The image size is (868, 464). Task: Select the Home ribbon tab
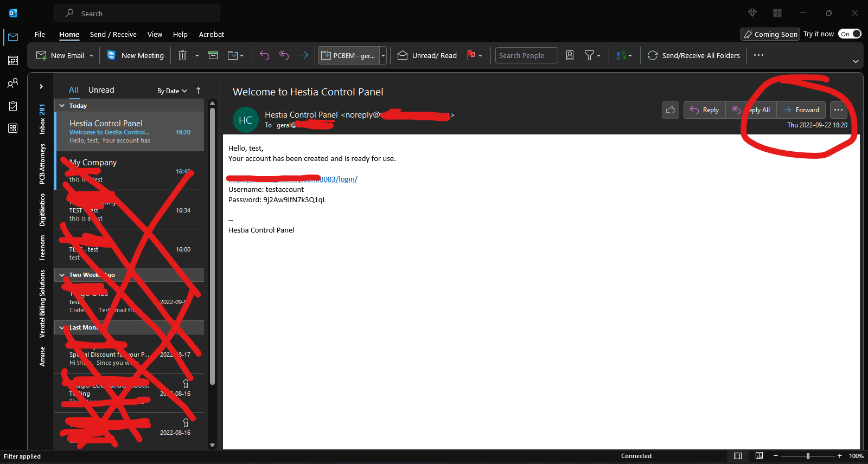coord(69,34)
